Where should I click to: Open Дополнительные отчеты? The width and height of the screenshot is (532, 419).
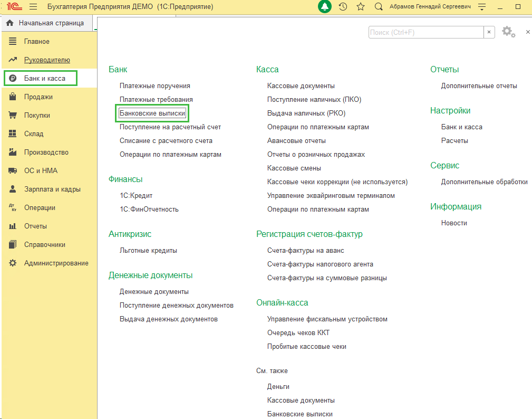coord(479,86)
